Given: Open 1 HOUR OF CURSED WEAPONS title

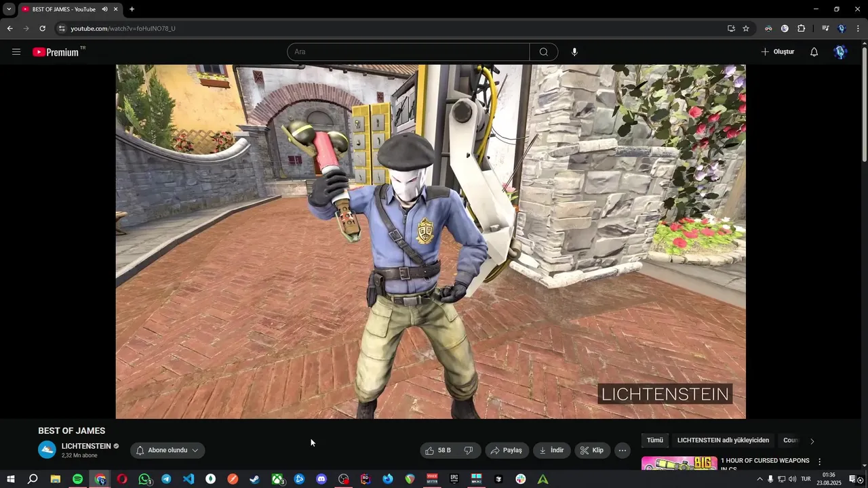Looking at the screenshot, I should pyautogui.click(x=765, y=464).
